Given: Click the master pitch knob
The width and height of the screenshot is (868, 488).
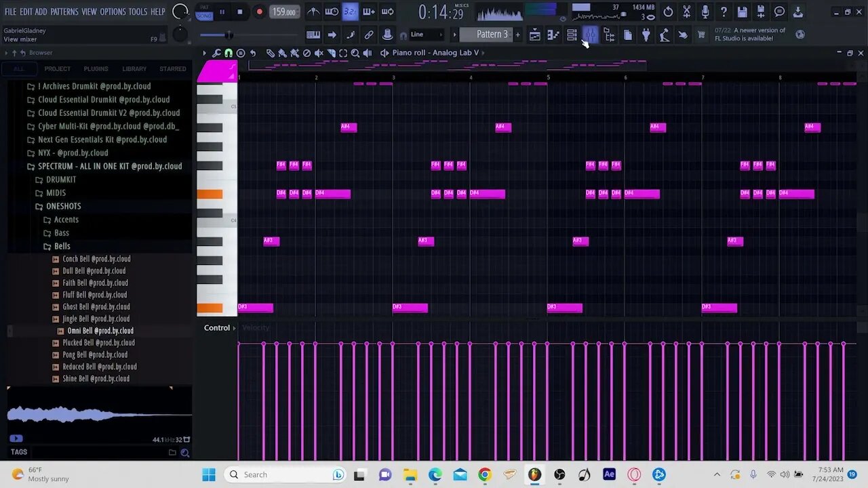Looking at the screenshot, I should [x=180, y=34].
